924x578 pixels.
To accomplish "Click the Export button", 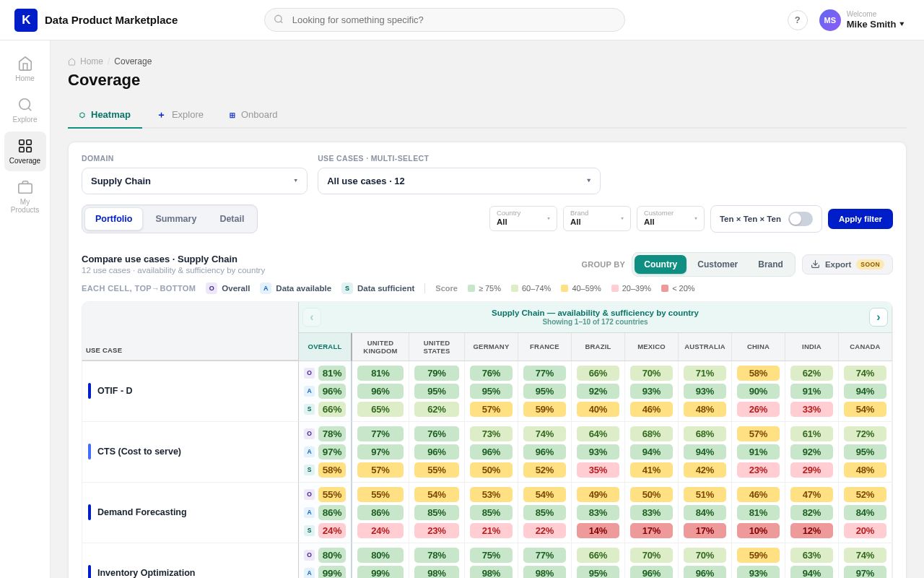I will pos(847,264).
